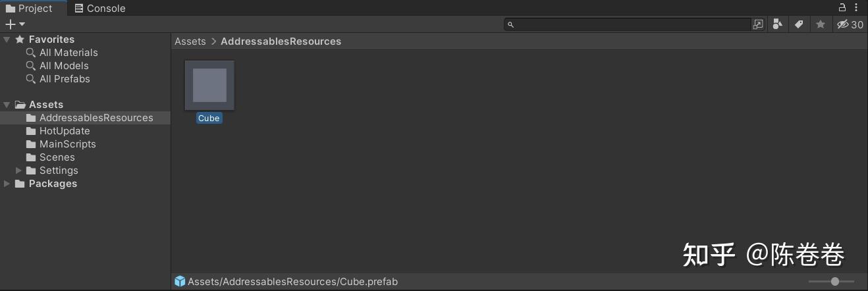868x291 pixels.
Task: Collapse the Favorites tree section
Action: point(7,40)
